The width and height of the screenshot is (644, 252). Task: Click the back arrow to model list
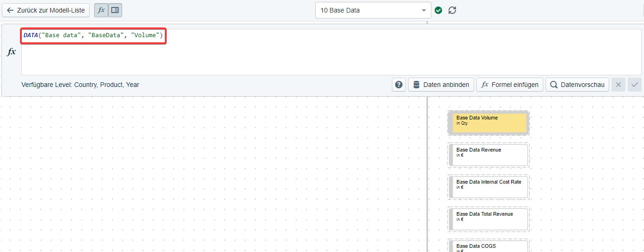tap(10, 10)
